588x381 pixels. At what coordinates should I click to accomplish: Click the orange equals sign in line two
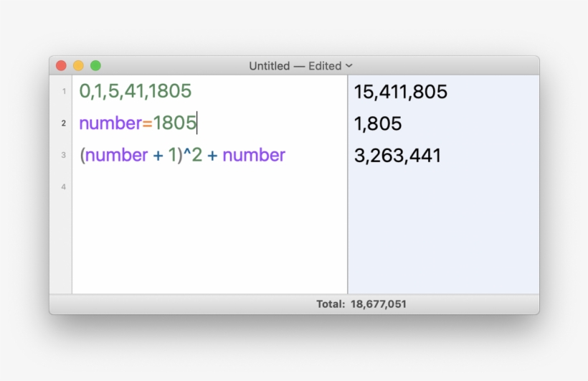coord(147,123)
